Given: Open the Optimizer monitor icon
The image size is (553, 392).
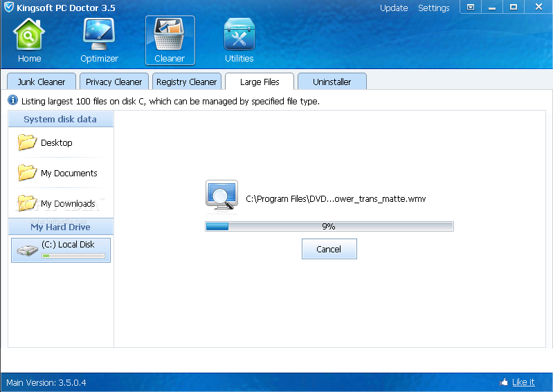Looking at the screenshot, I should click(x=99, y=35).
